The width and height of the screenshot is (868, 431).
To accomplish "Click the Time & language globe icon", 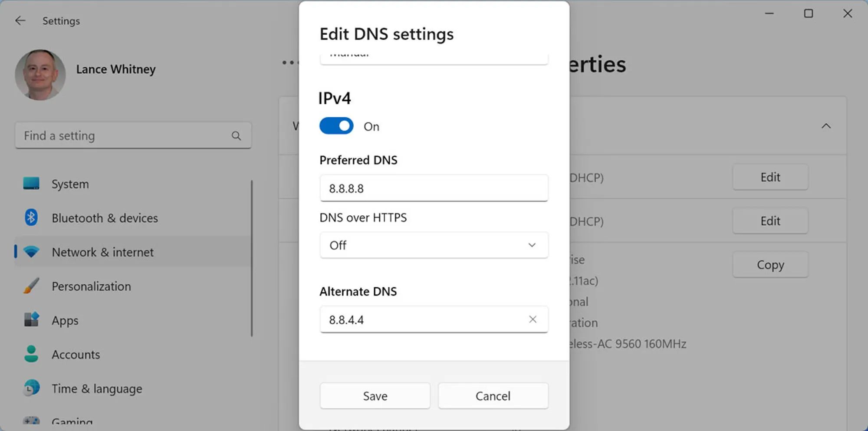I will pyautogui.click(x=31, y=388).
